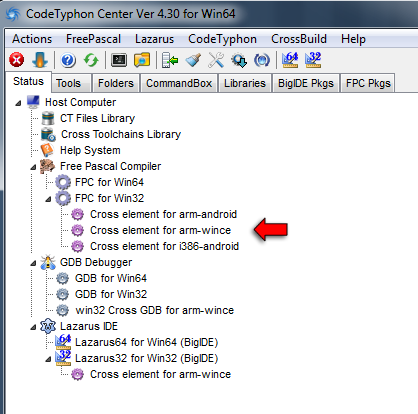Click the Help System book icon
Viewport: 418px width, 414px height.
47,150
